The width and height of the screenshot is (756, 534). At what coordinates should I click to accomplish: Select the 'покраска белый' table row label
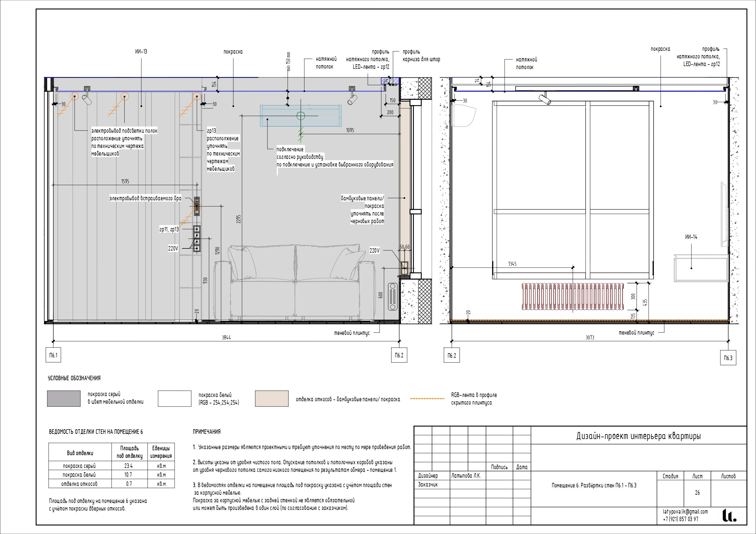point(79,475)
